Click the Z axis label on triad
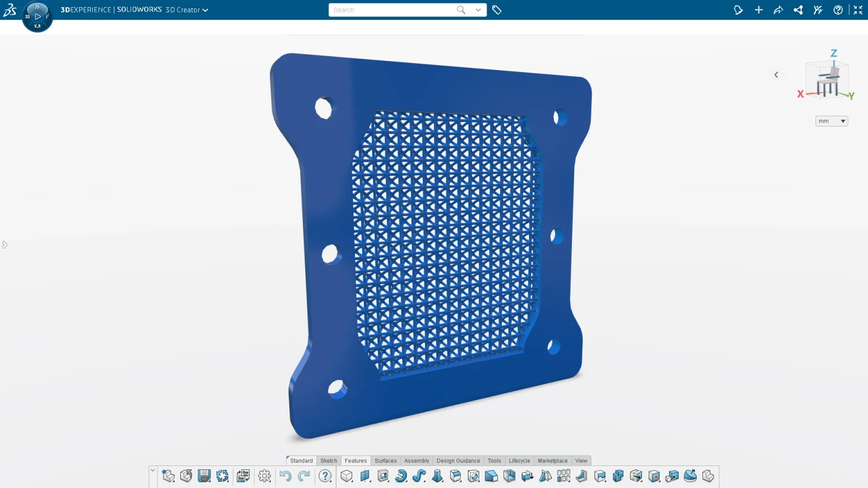Image resolution: width=868 pixels, height=488 pixels. point(834,53)
